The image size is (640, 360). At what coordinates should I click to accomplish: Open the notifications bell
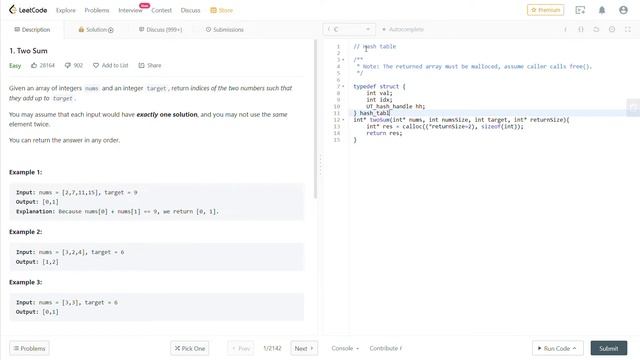coord(602,10)
